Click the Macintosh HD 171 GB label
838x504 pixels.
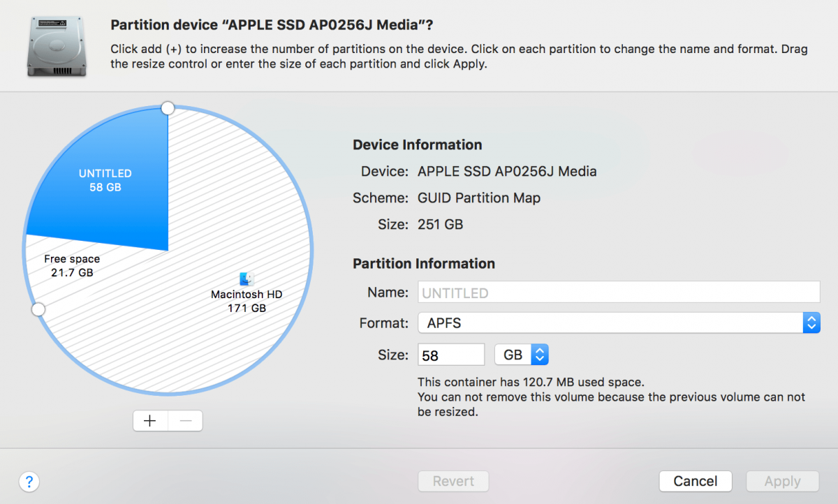click(x=246, y=301)
